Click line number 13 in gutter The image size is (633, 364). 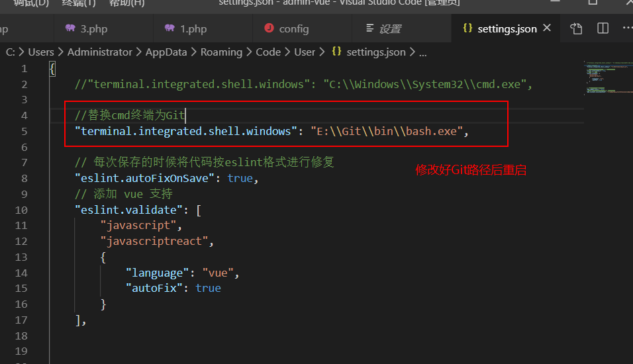click(x=21, y=257)
